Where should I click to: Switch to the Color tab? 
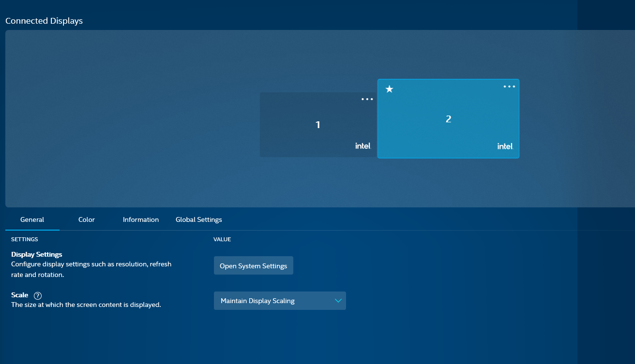87,219
